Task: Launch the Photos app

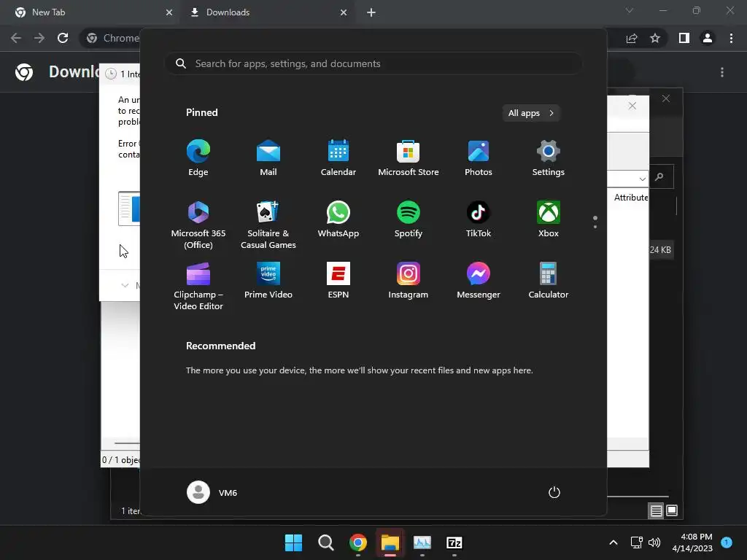Action: (x=479, y=158)
